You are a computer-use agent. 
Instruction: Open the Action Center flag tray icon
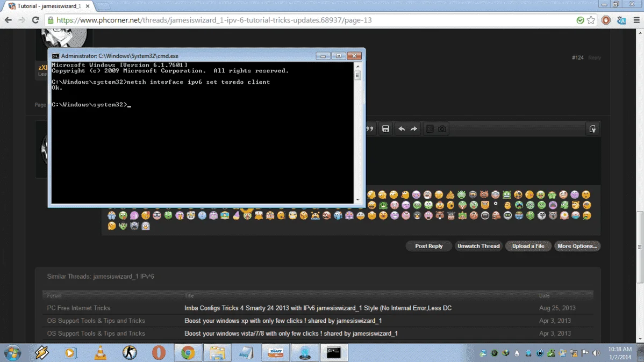(585, 353)
